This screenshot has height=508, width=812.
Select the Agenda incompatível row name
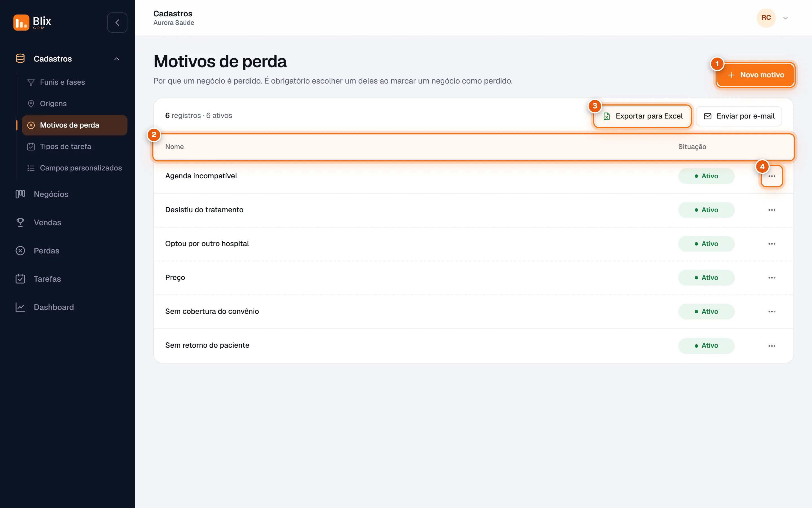click(201, 176)
